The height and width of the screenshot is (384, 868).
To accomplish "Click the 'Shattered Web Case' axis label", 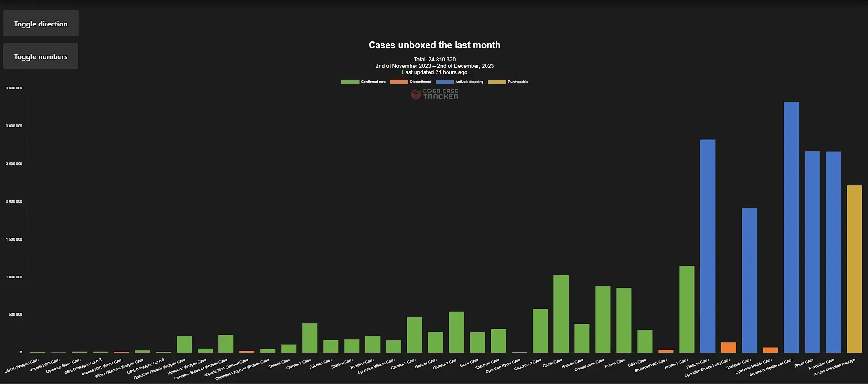I will (651, 365).
